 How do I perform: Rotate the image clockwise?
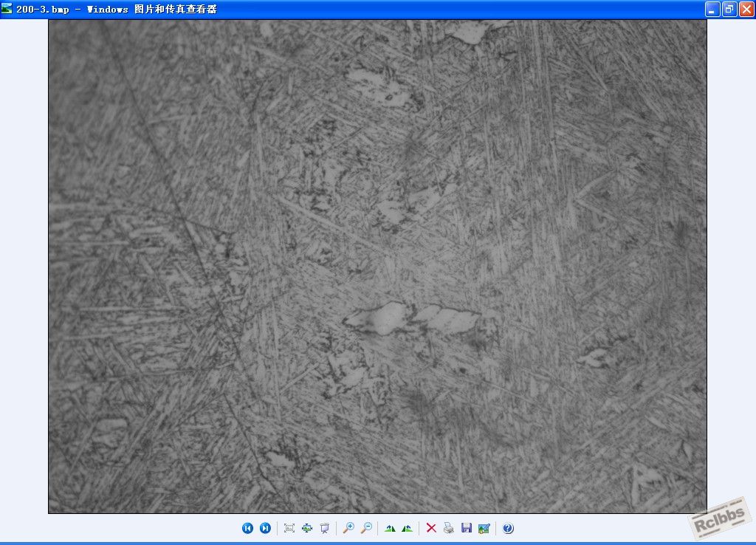pyautogui.click(x=390, y=528)
